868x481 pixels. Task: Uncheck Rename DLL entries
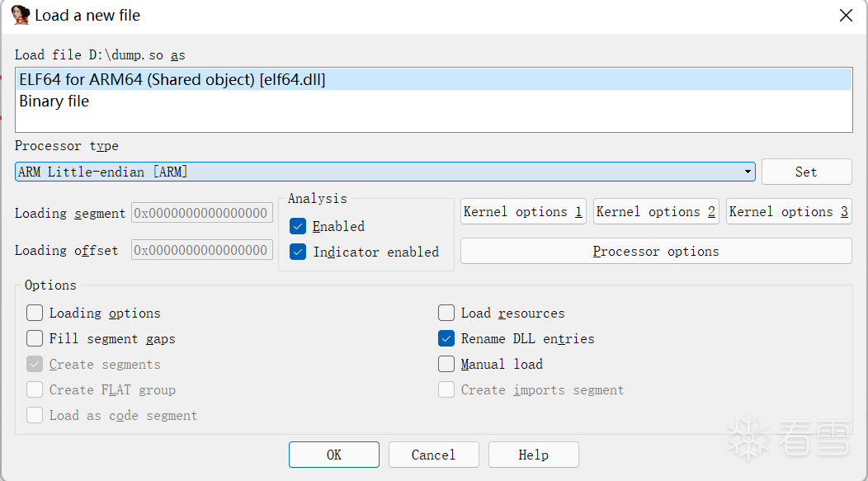pyautogui.click(x=446, y=338)
